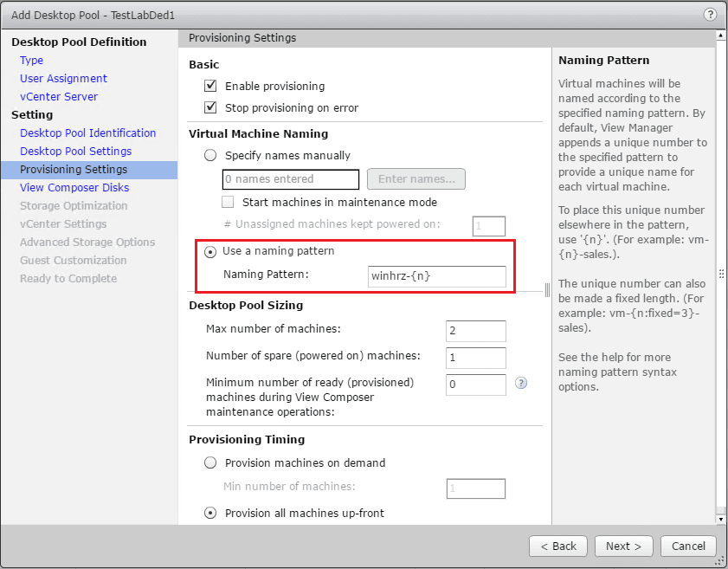Cancel the Add Desktop Pool wizard
728x569 pixels.
coord(688,546)
